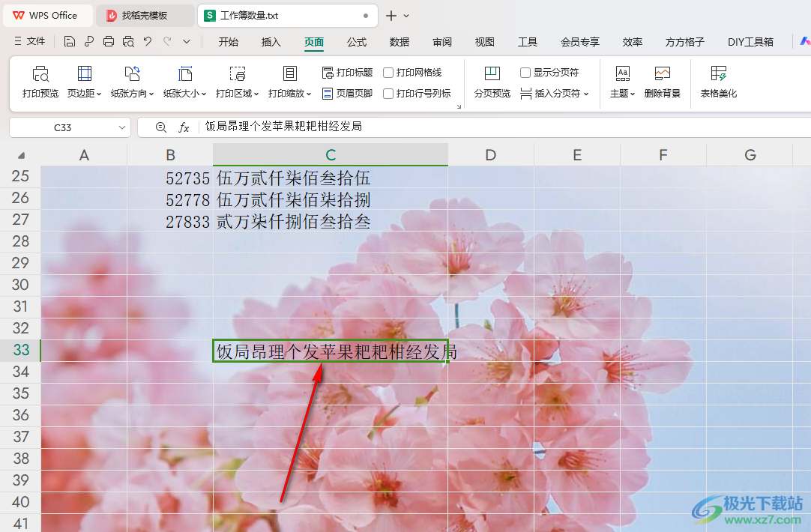Open 打印预览 in the ribbon

pos(40,82)
